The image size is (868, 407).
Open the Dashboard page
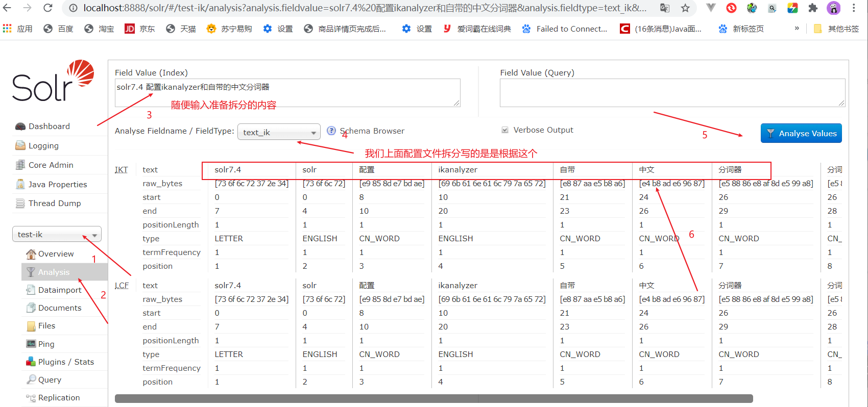[49, 126]
